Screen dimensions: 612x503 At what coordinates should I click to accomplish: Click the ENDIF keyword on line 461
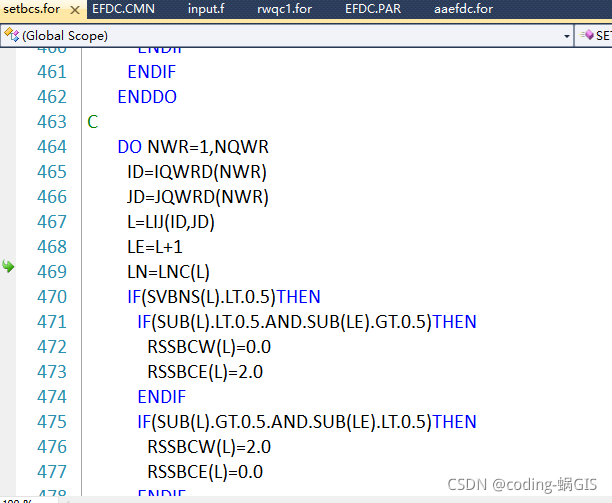pos(152,72)
